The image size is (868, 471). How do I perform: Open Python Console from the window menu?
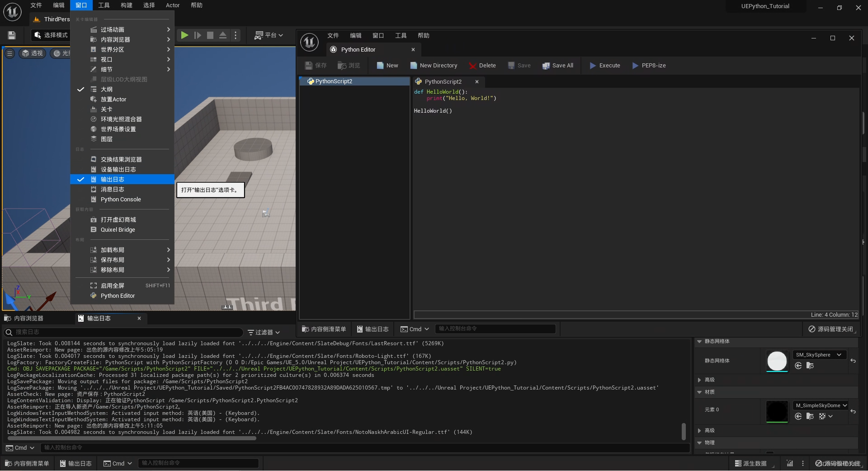pos(122,200)
